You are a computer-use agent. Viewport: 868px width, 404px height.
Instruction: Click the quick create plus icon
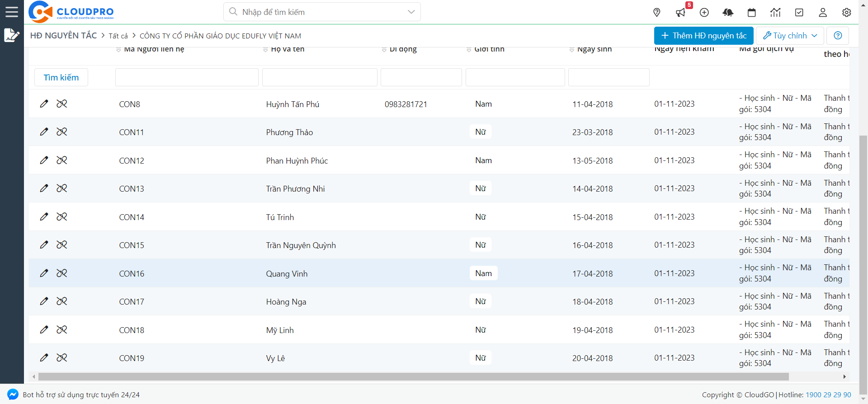(704, 12)
